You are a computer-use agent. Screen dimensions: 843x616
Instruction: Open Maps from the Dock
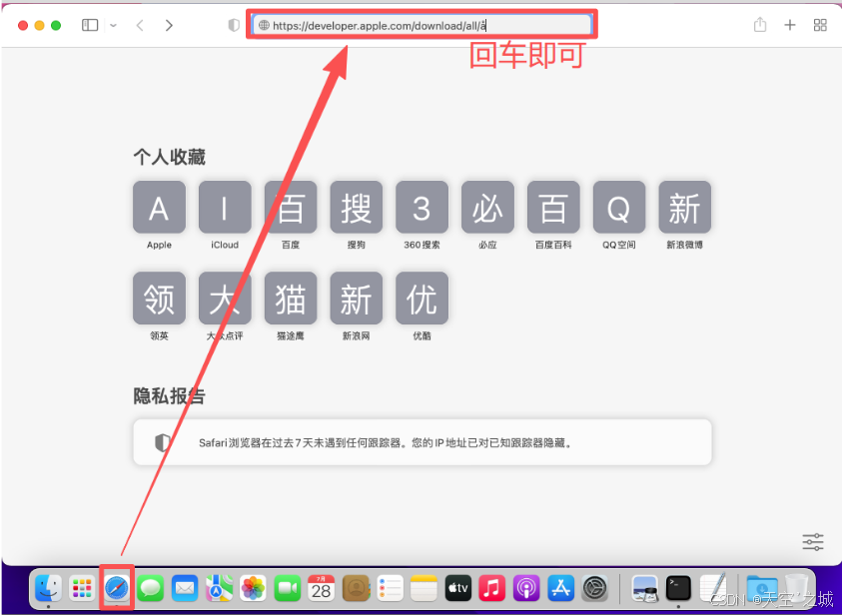click(x=219, y=588)
